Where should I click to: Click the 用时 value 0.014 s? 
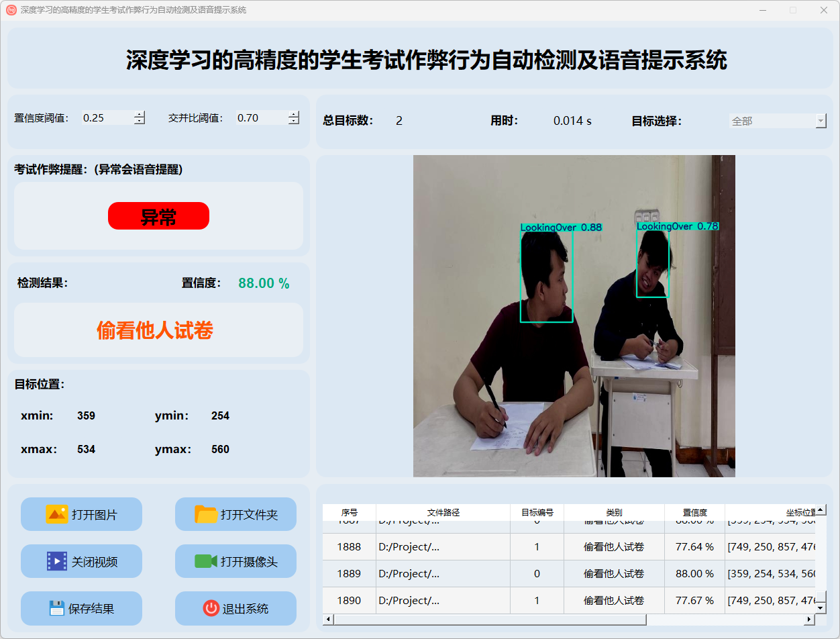coord(572,121)
